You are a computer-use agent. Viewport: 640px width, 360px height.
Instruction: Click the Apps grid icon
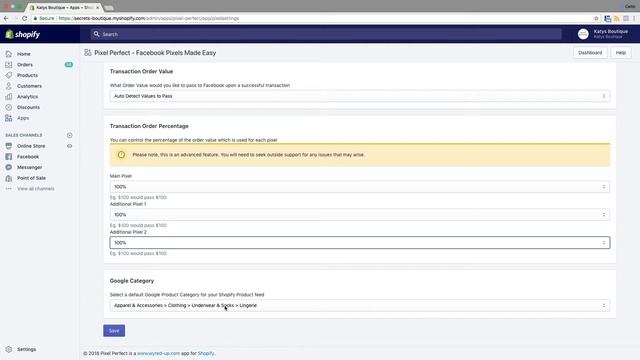tap(9, 118)
